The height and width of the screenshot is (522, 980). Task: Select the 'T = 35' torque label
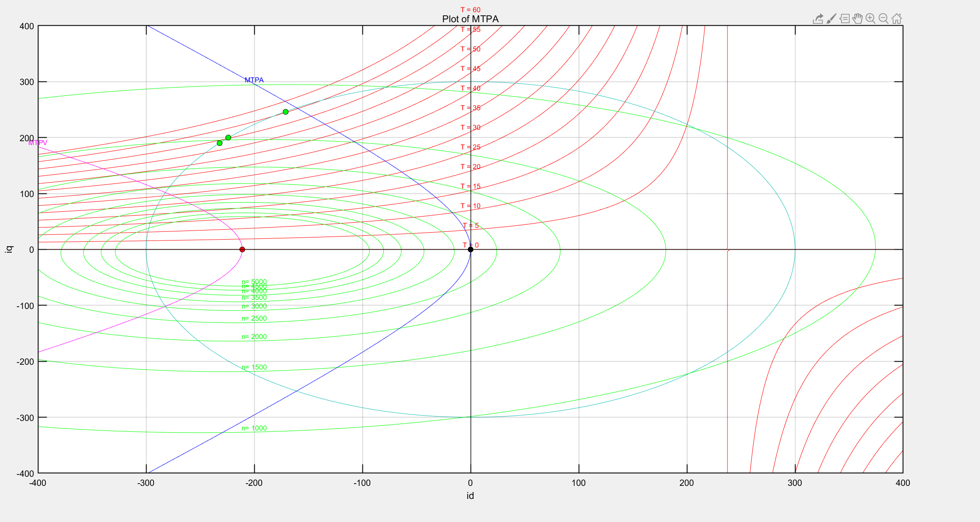click(471, 108)
